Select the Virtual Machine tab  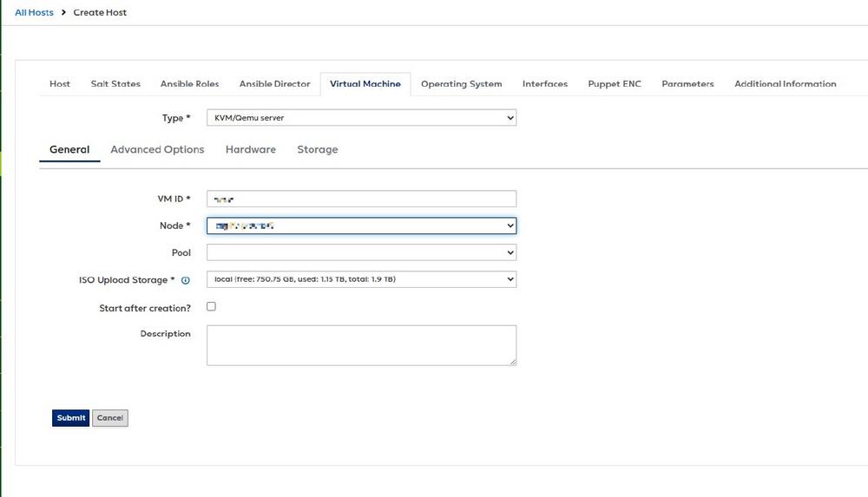365,83
